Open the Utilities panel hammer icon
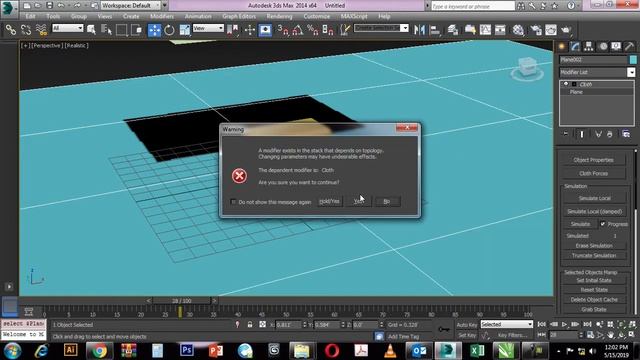The height and width of the screenshot is (360, 640). pos(629,47)
